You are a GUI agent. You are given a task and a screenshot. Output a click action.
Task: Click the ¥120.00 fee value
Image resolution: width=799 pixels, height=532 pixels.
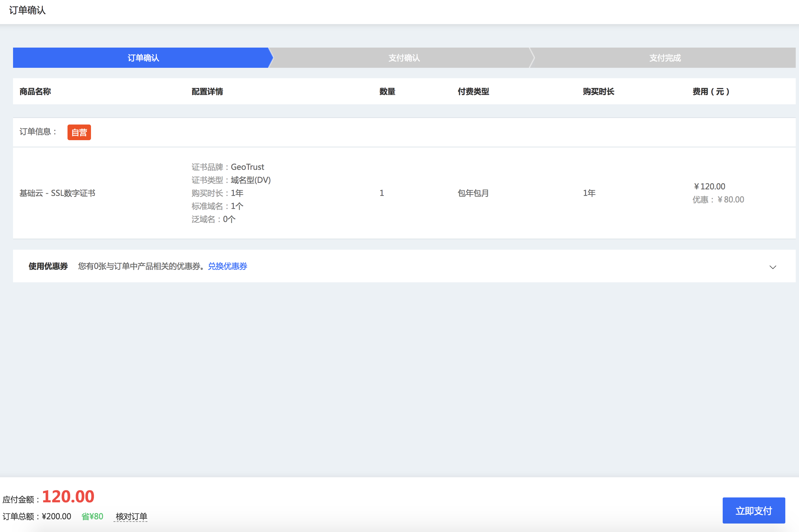tap(709, 186)
